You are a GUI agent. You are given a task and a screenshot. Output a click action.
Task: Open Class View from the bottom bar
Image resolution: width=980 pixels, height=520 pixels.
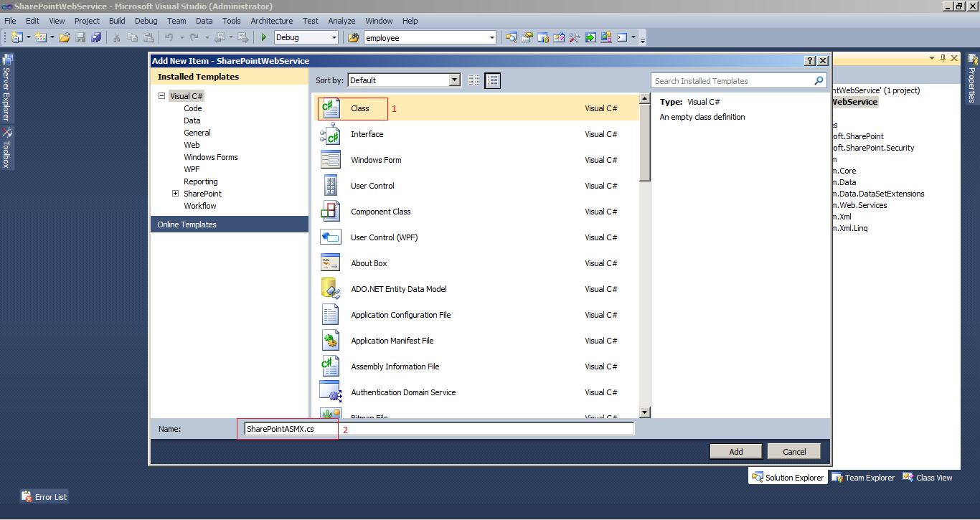928,477
